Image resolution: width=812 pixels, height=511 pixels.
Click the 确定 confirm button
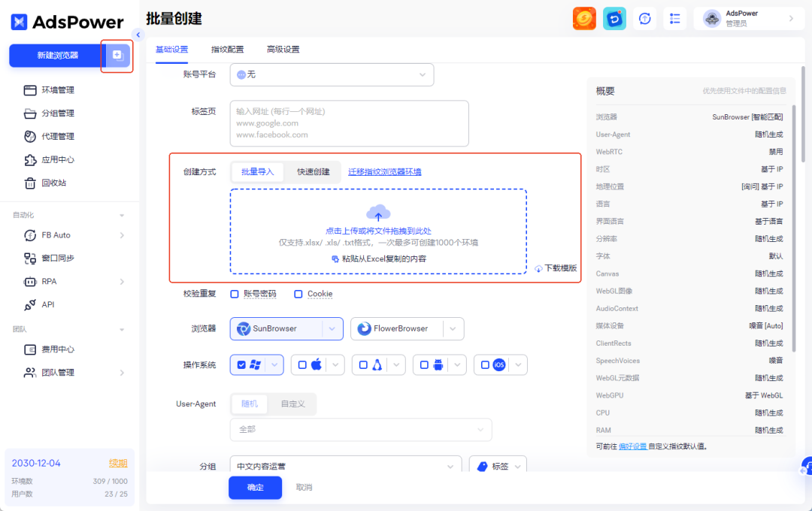(x=254, y=488)
